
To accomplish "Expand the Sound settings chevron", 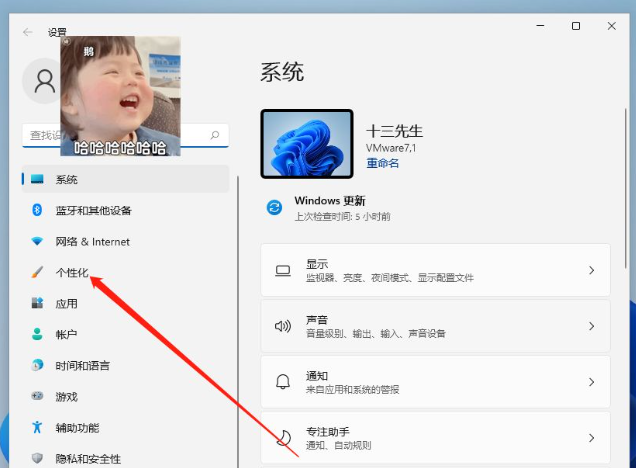I will [591, 326].
